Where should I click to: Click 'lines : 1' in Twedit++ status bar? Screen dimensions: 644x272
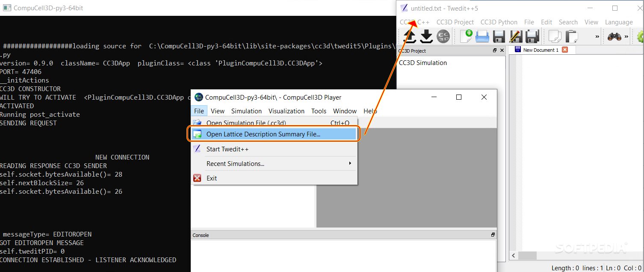click(x=593, y=268)
